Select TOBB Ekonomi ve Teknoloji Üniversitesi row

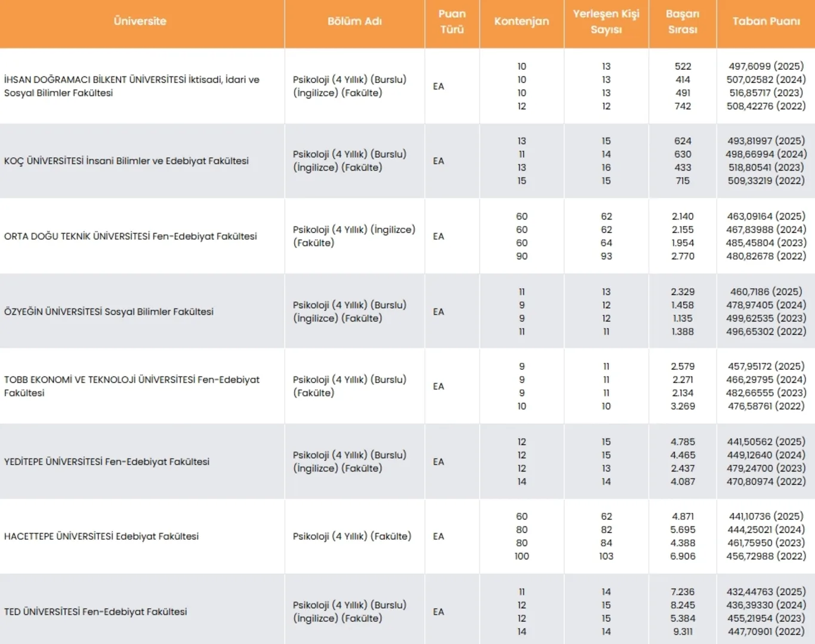132,386
